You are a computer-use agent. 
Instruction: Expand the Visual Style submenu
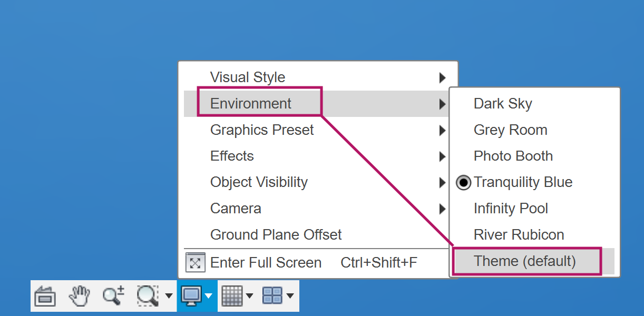point(443,78)
